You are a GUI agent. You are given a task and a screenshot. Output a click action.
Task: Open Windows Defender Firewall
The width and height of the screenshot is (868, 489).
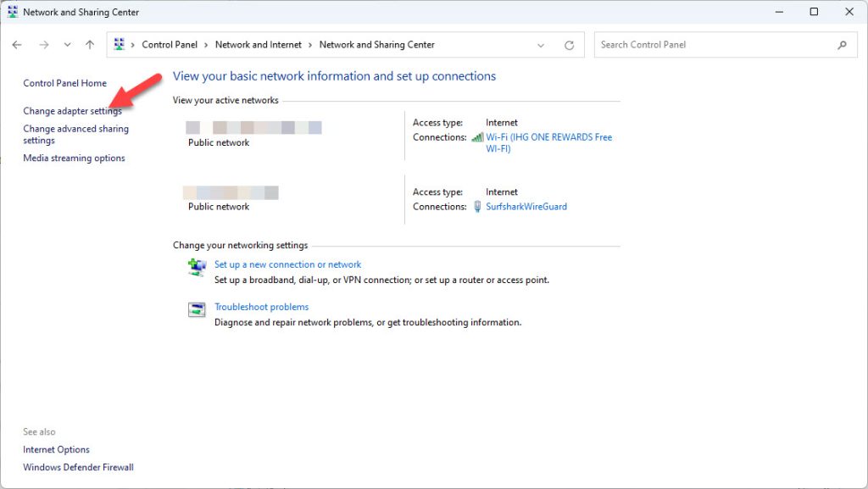pos(78,467)
